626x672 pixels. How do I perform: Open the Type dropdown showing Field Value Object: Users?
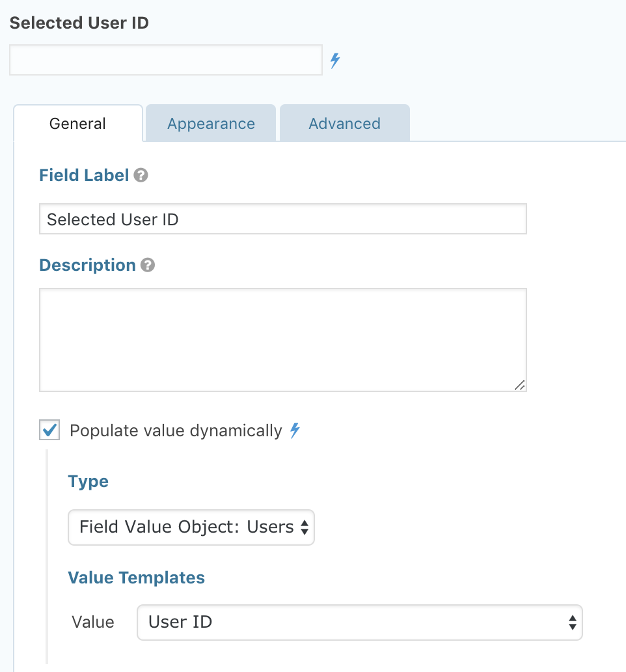coord(191,527)
